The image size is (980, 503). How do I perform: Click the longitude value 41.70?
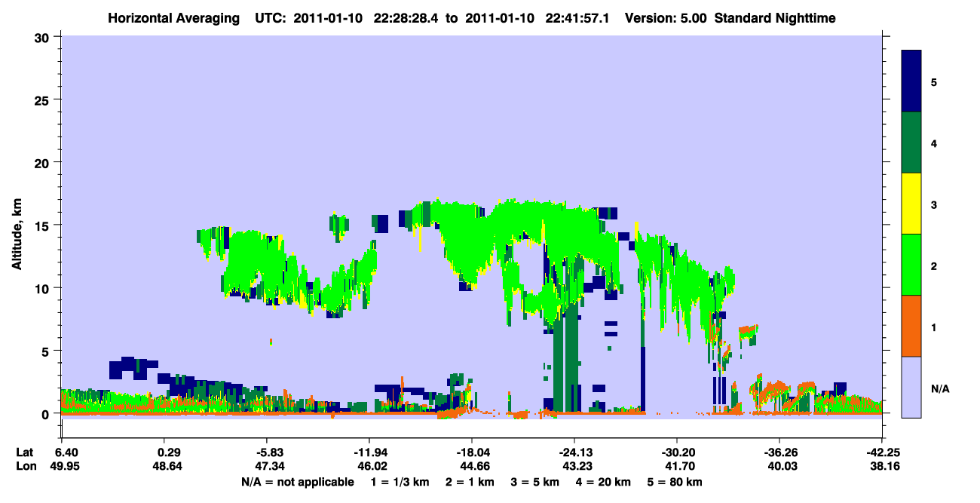click(x=681, y=467)
